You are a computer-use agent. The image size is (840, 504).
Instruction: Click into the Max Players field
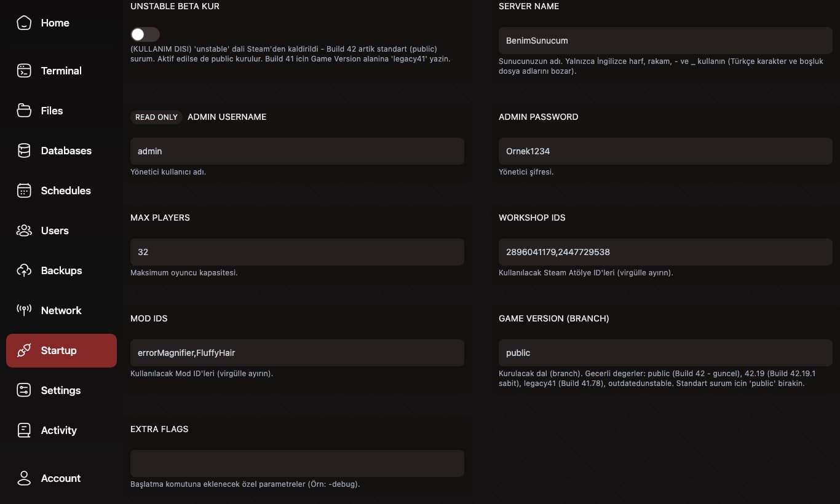point(297,252)
